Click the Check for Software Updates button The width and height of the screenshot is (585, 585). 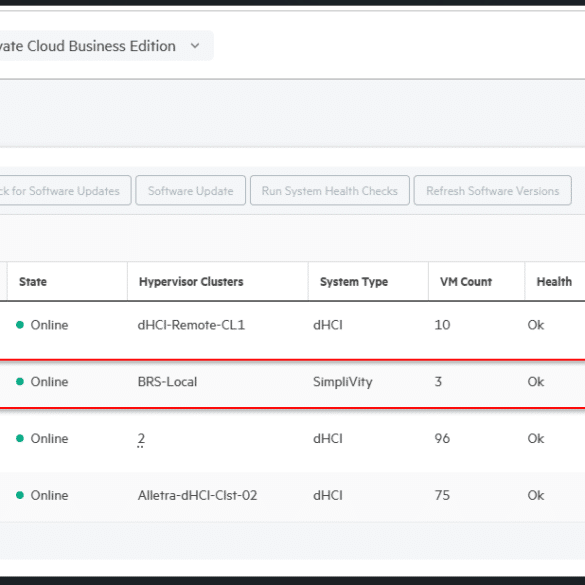tap(65, 191)
